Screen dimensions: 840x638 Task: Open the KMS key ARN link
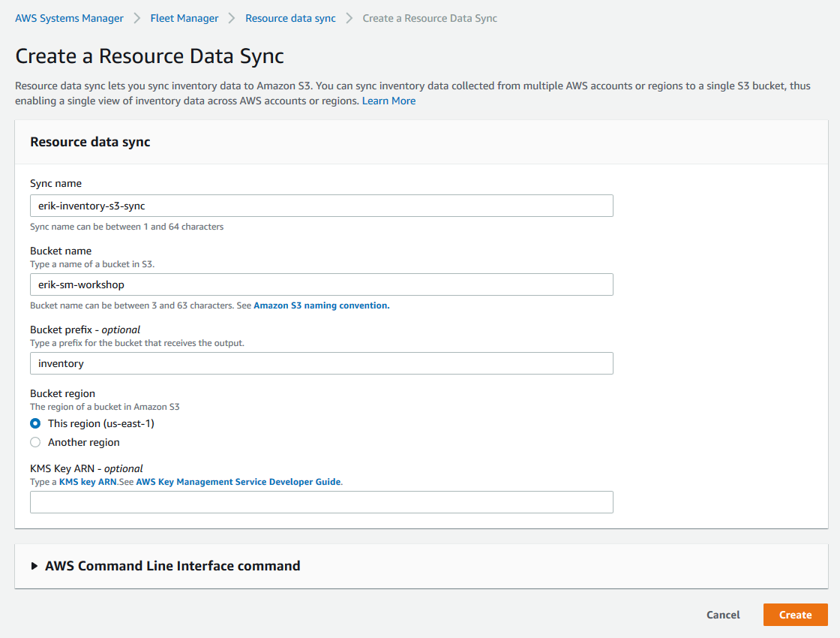coord(88,482)
